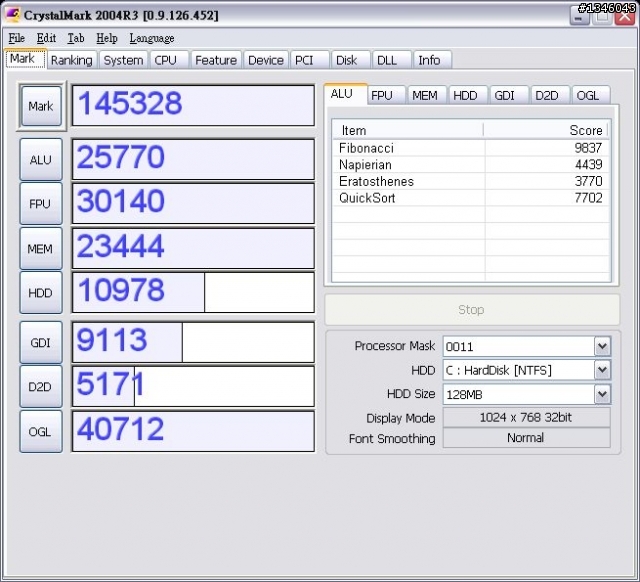The height and width of the screenshot is (582, 640).
Task: Click the Font Smoothing value Normal
Action: 527,438
